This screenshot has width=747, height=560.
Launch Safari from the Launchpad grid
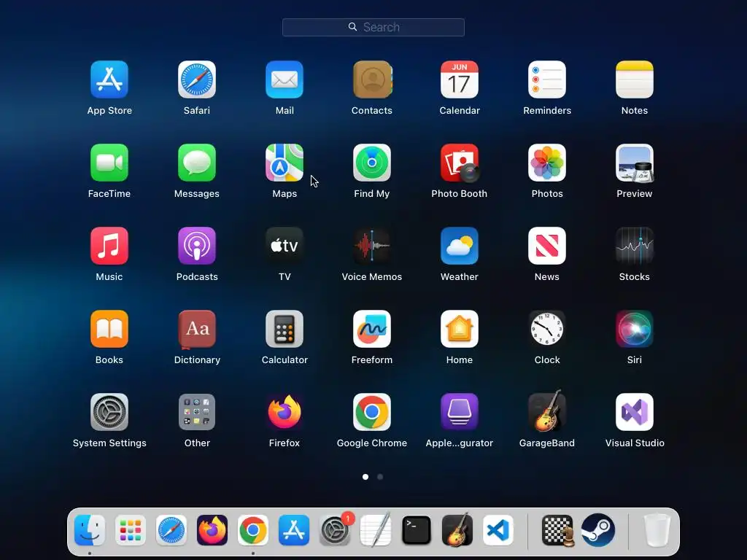pyautogui.click(x=197, y=79)
